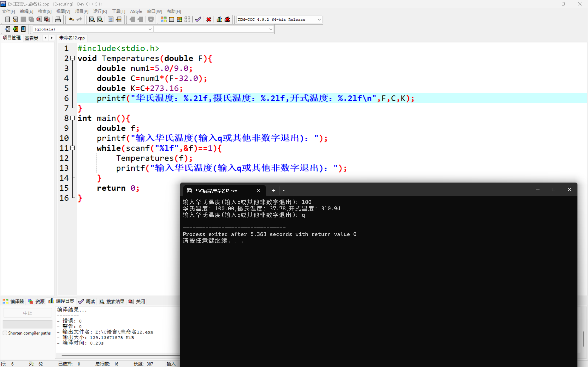Click the 中止 abort button
Viewport: 588px width, 367px height.
point(28,313)
